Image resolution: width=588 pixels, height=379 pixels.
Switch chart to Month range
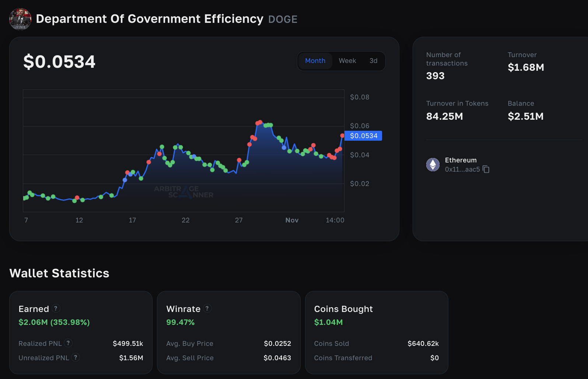click(x=315, y=61)
